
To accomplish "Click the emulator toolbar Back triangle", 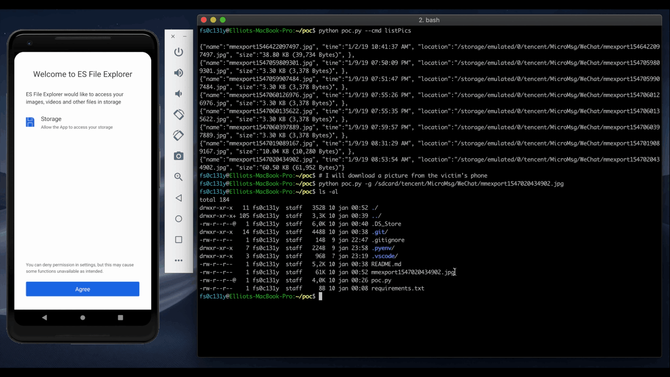I will (x=179, y=198).
